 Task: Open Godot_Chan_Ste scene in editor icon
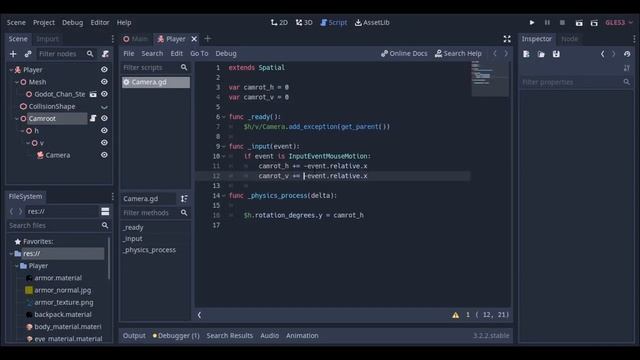coord(93,94)
